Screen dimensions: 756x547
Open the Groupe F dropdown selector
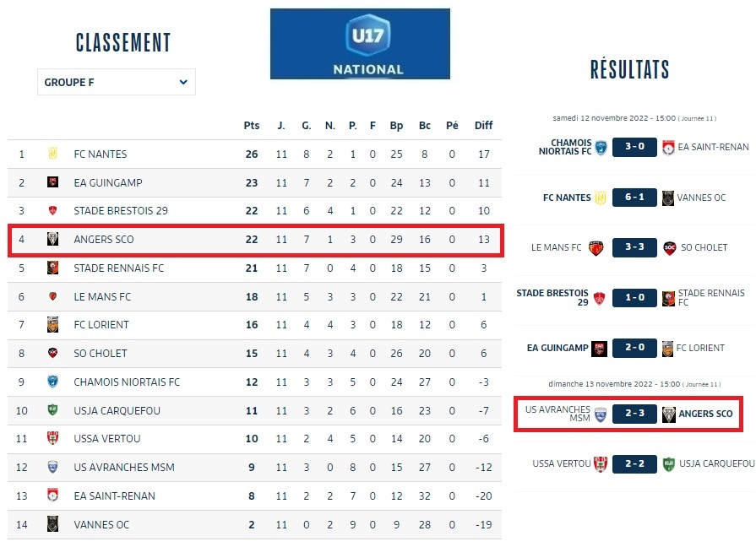click(116, 82)
